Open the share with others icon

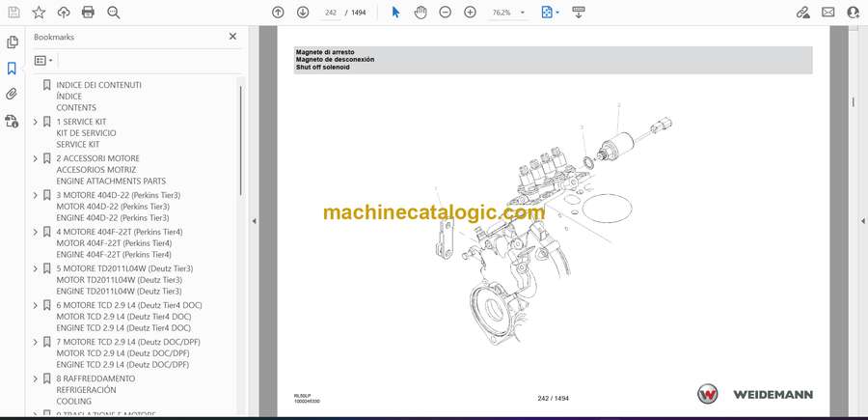click(854, 13)
